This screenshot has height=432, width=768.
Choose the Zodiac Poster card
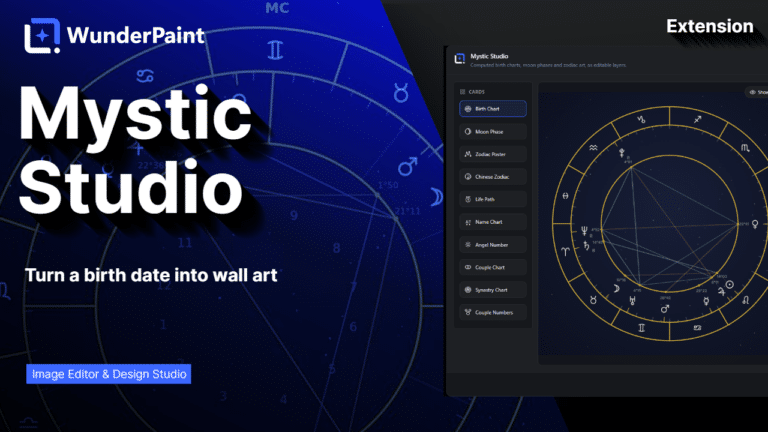click(493, 154)
